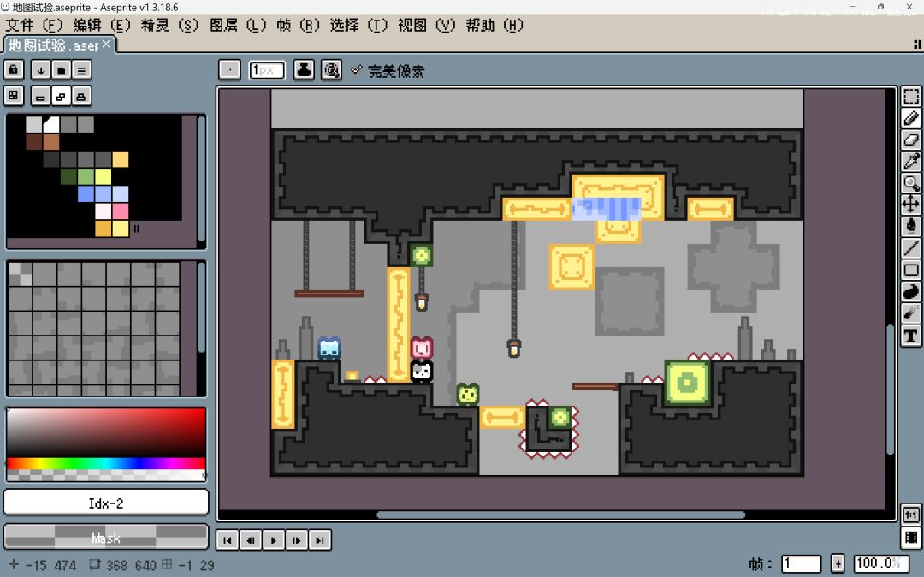Select the stack tilemap mode button

81,96
